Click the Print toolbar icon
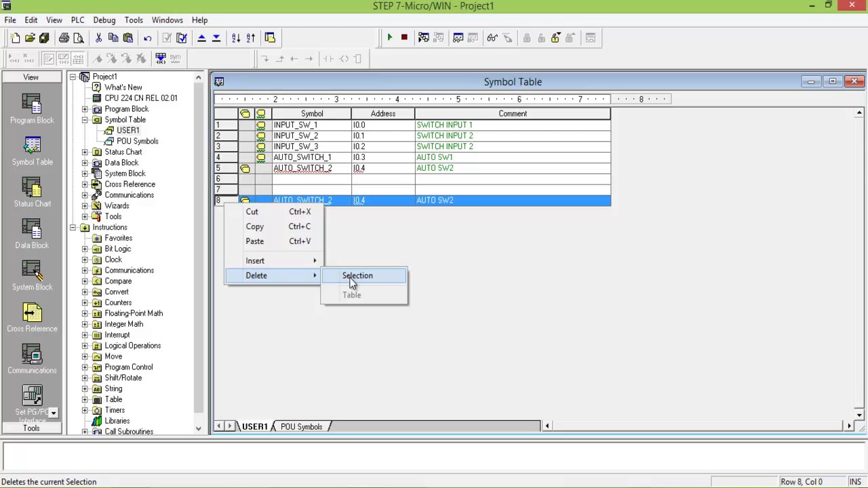868x488 pixels. [x=64, y=38]
